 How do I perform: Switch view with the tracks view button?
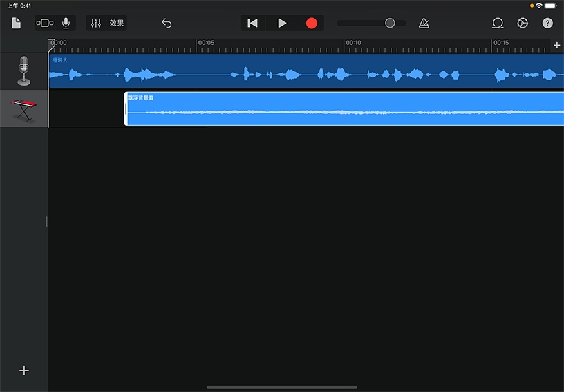[x=44, y=23]
